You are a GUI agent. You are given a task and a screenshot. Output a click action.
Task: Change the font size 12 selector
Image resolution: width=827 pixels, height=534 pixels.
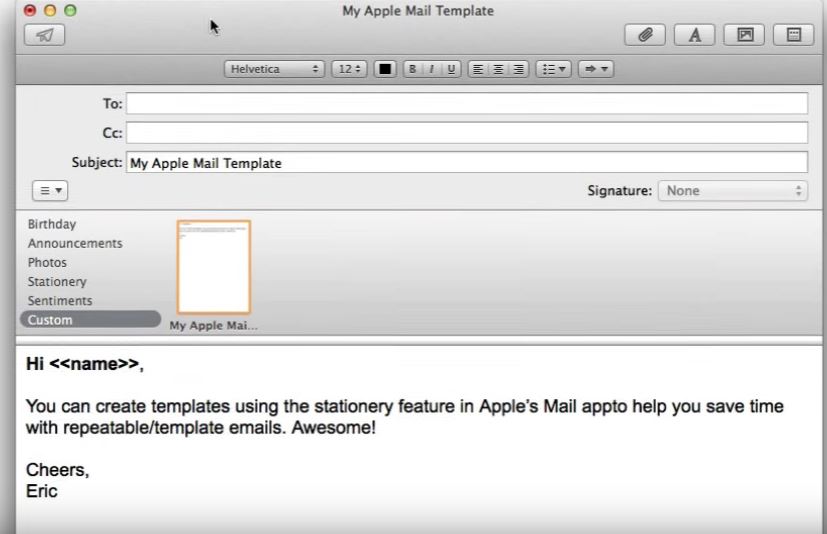[x=349, y=69]
